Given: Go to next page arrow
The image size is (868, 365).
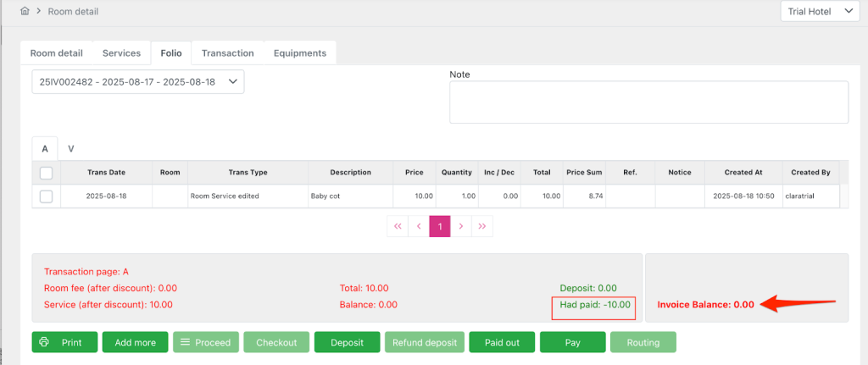Looking at the screenshot, I should pyautogui.click(x=460, y=227).
